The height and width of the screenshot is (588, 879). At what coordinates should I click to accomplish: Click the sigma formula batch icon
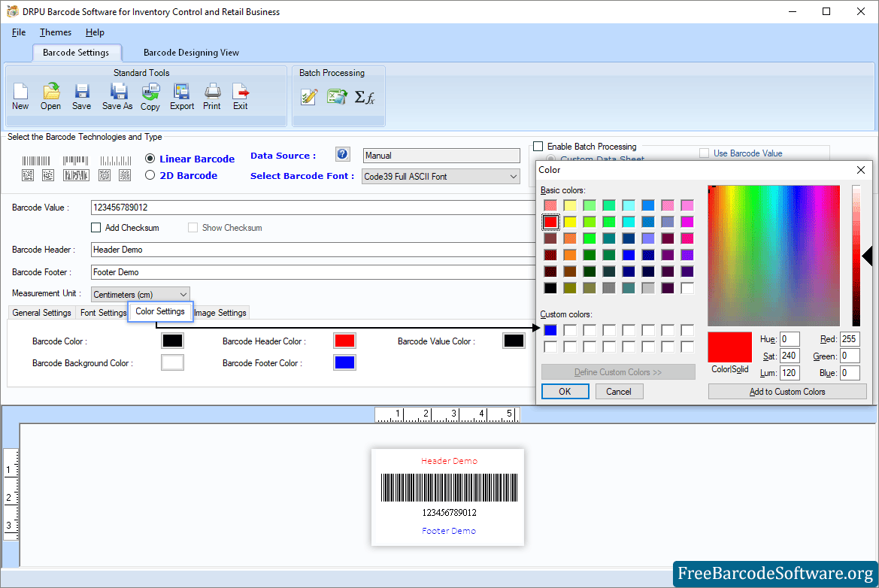tap(365, 97)
